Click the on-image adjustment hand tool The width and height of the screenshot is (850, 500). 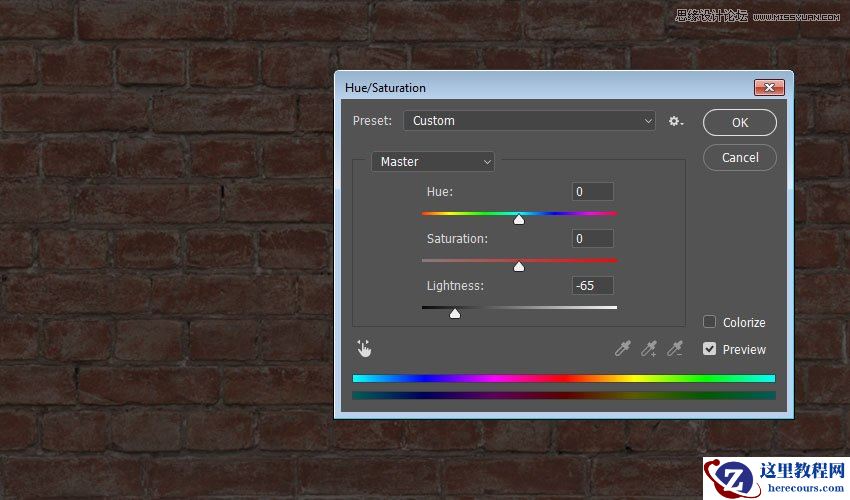(364, 349)
